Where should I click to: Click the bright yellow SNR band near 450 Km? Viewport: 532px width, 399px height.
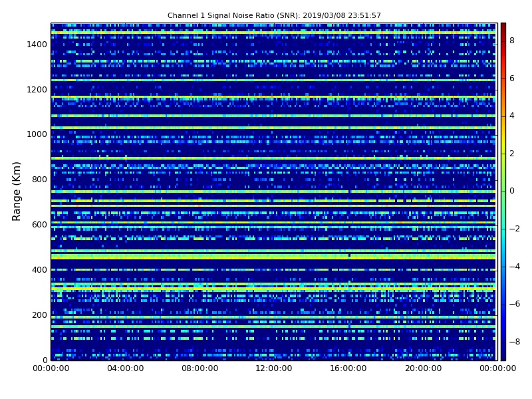(273, 257)
